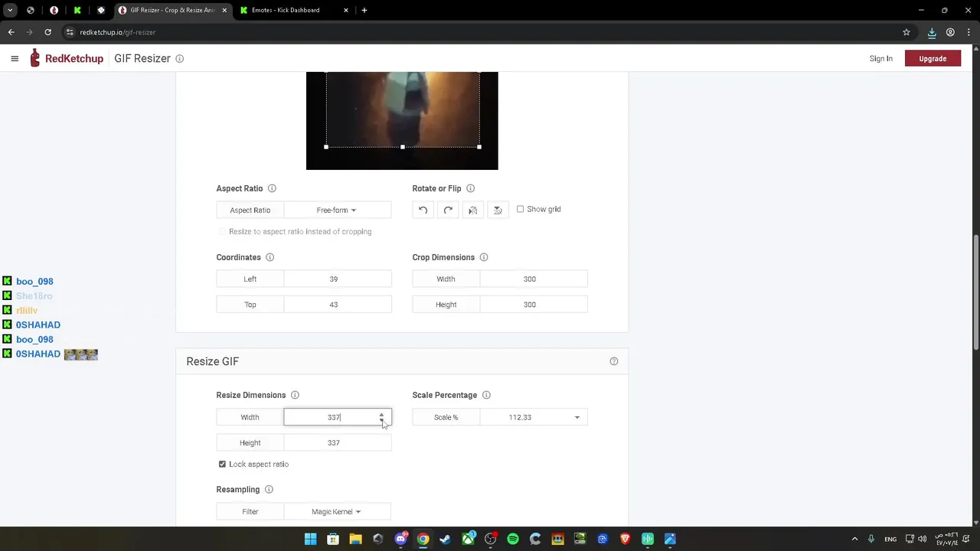Open site information icon in address bar
This screenshot has width=980, height=551.
pos(70,32)
